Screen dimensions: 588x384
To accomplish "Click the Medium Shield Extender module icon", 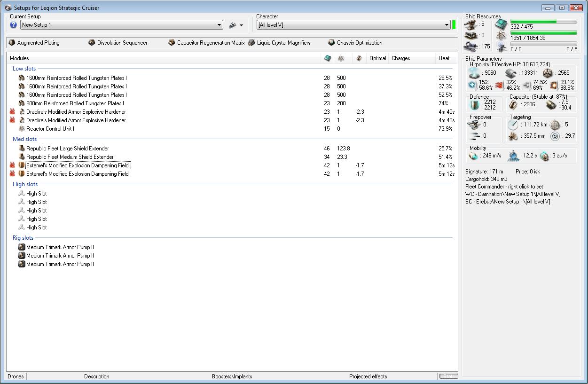I will (x=21, y=157).
